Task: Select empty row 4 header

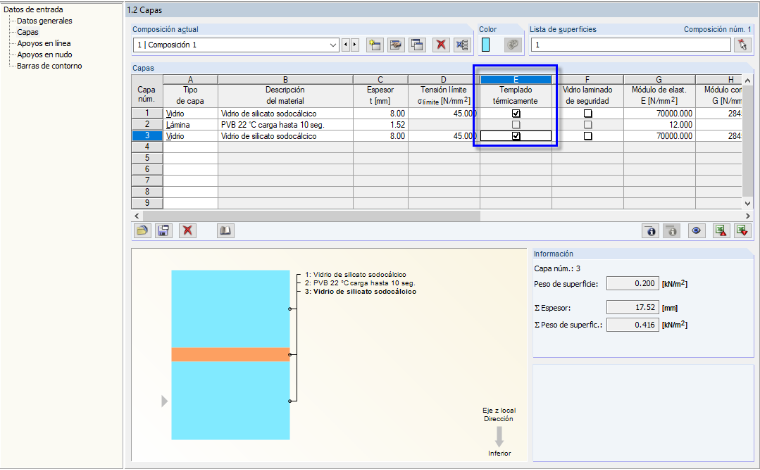Action: coord(147,147)
